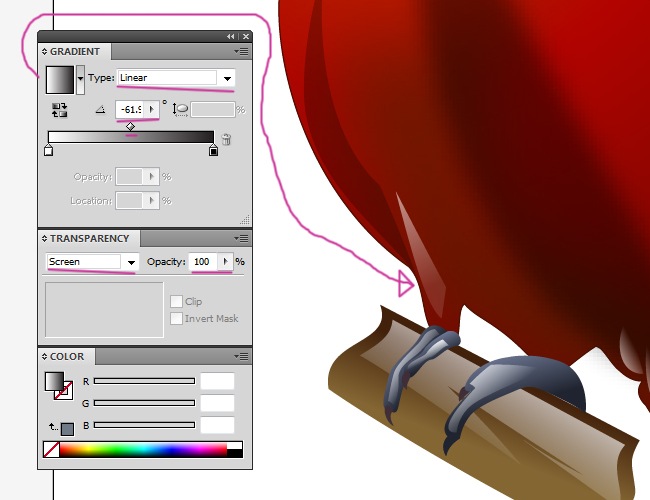650x500 pixels.
Task: Click the gradient aspect ratio icon
Action: [x=180, y=109]
